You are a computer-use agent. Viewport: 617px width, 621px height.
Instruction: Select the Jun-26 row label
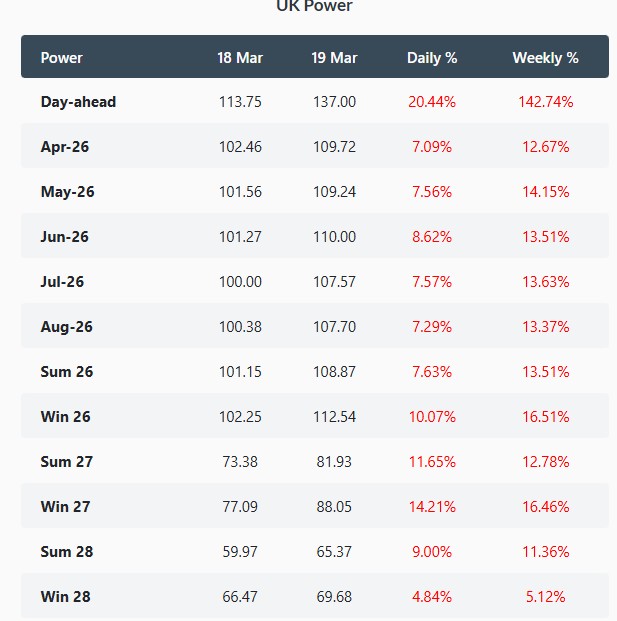coord(65,237)
